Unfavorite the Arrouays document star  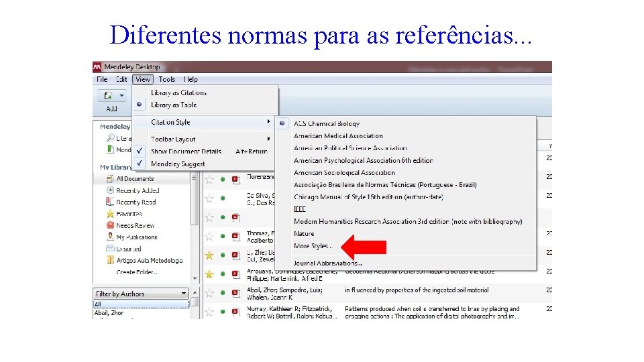coord(209,274)
